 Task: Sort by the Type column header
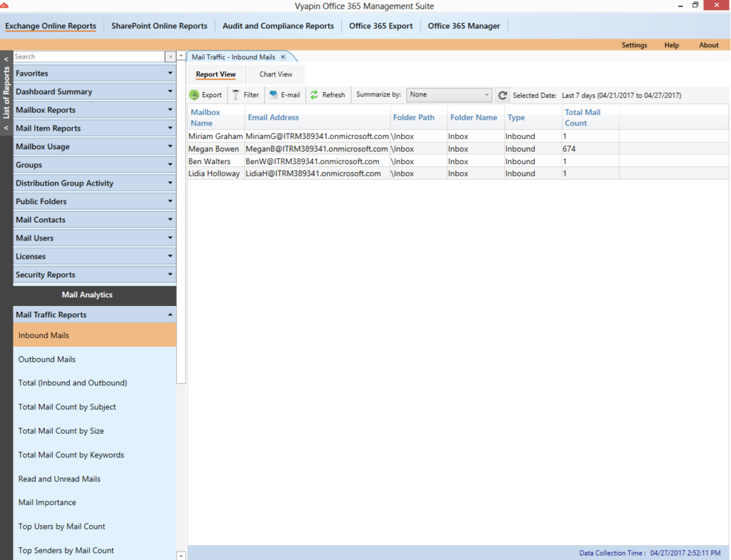pos(533,118)
